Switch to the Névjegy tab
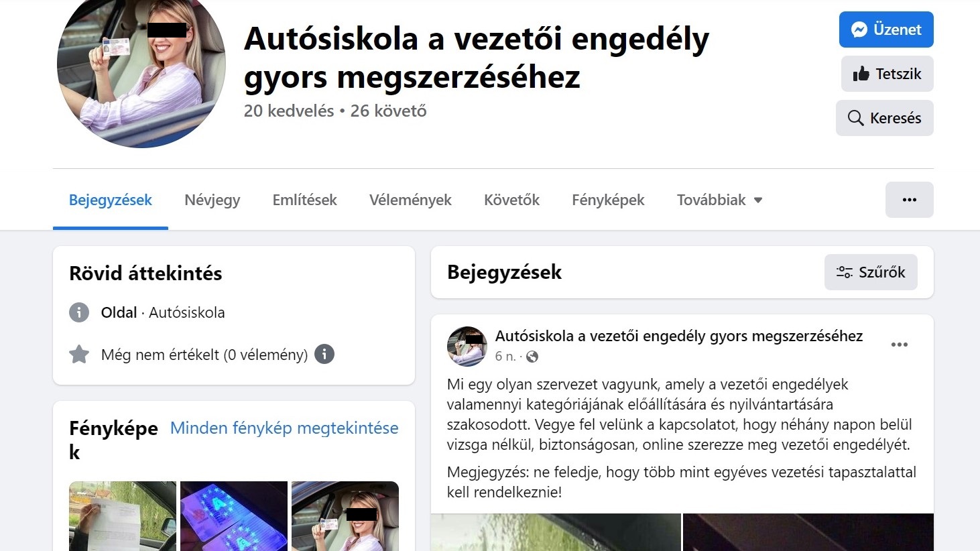The width and height of the screenshot is (980, 551). pyautogui.click(x=212, y=200)
